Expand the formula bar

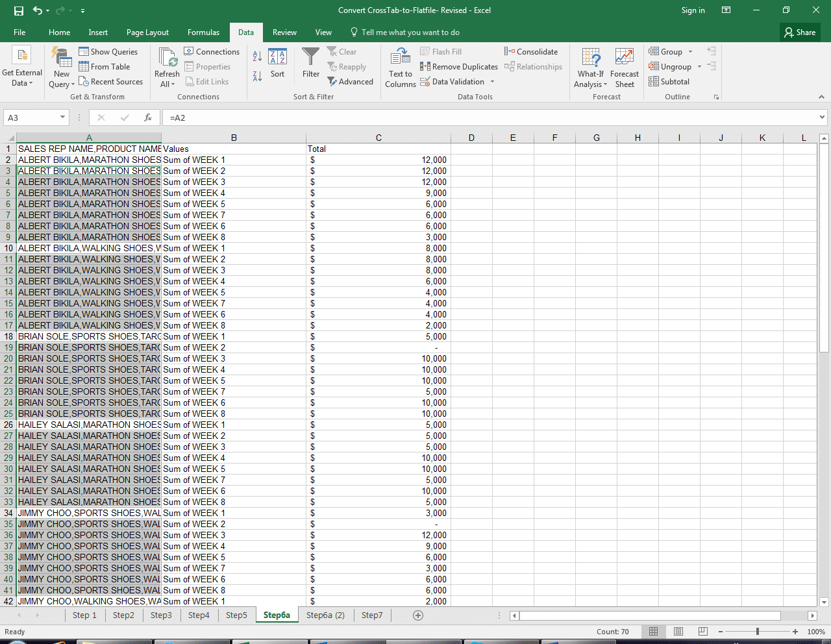point(822,118)
